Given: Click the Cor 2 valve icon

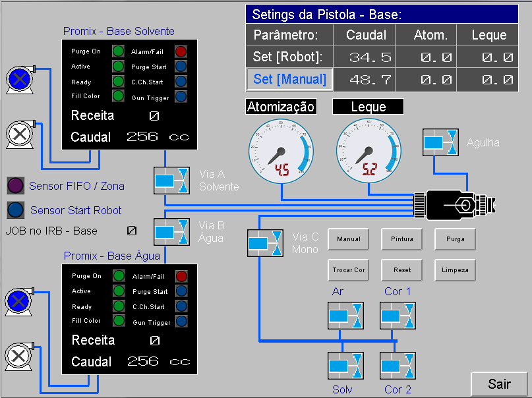Looking at the screenshot, I should (398, 366).
